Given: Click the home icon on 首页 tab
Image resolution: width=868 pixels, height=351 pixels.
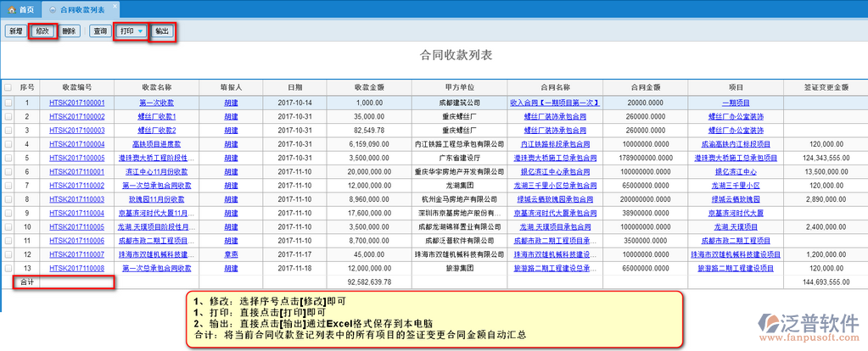Looking at the screenshot, I should click(11, 10).
